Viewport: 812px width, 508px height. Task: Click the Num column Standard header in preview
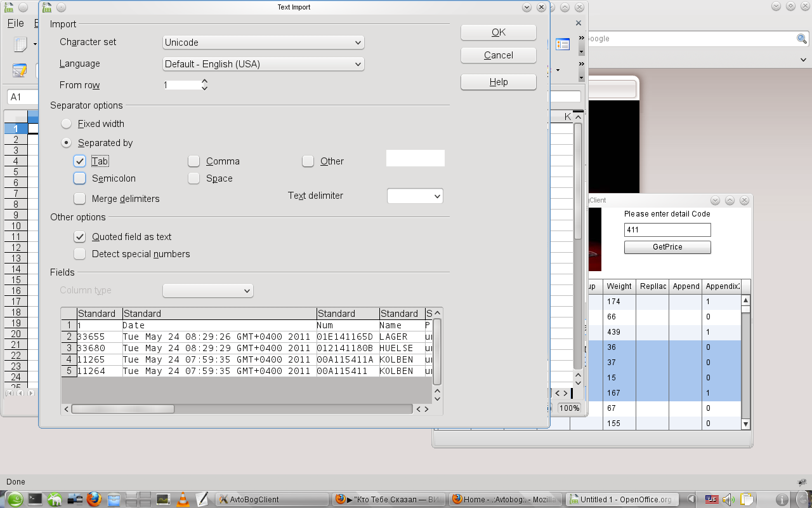click(x=348, y=314)
